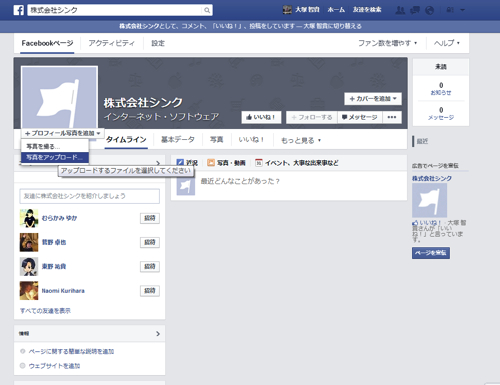Switch to アクティビティ tab
The width and height of the screenshot is (500, 385).
(111, 43)
